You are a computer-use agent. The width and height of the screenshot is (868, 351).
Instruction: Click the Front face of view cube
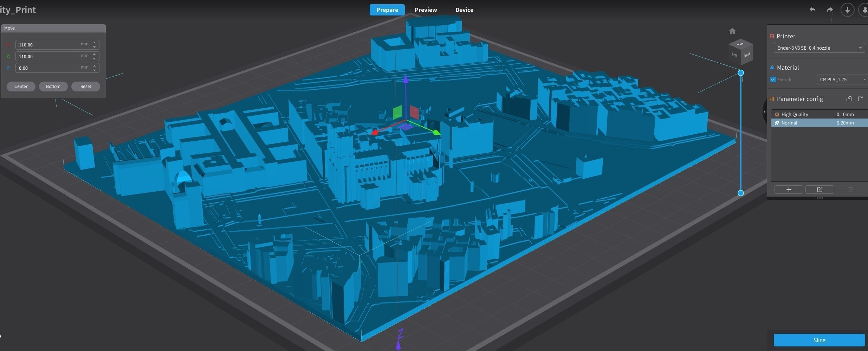pos(747,55)
